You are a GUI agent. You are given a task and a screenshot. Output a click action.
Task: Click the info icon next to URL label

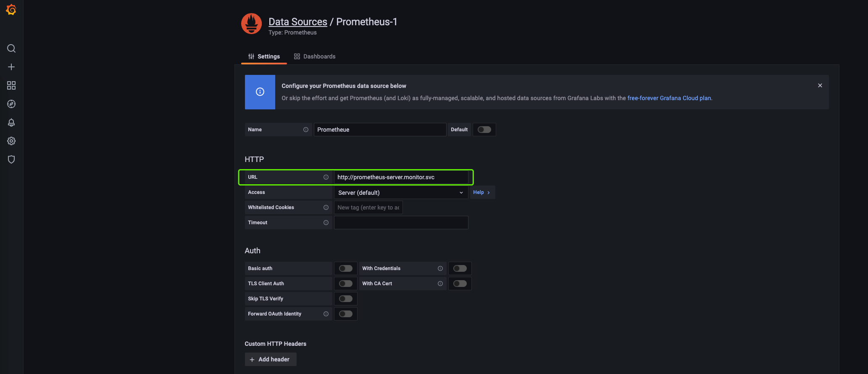pos(326,177)
